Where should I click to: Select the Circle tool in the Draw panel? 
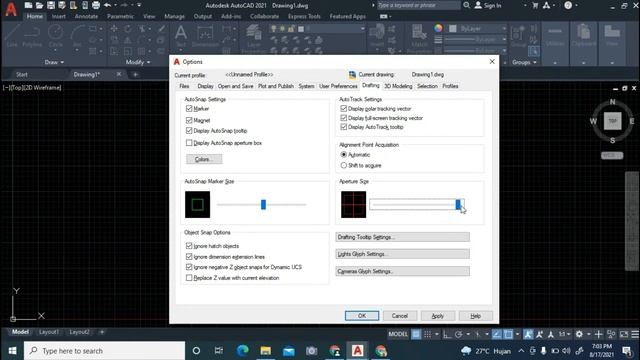[x=56, y=36]
